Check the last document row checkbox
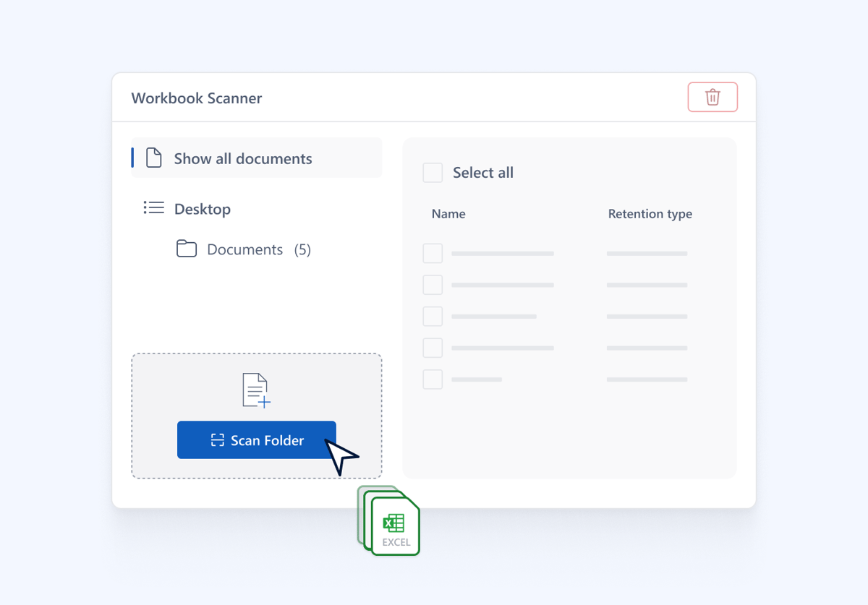 pos(433,379)
